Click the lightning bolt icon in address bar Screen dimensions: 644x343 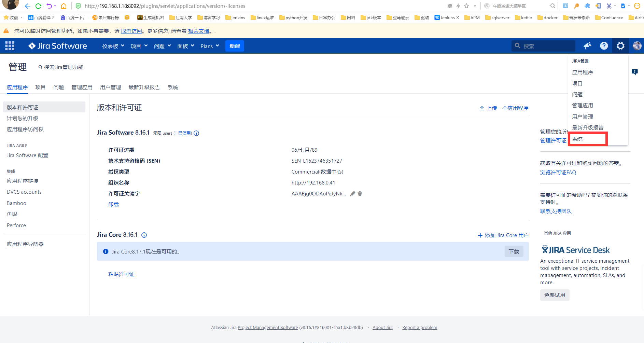pyautogui.click(x=458, y=6)
